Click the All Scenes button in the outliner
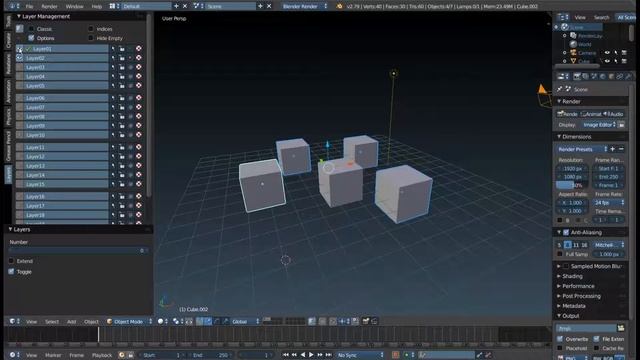The width and height of the screenshot is (640, 360). (627, 17)
